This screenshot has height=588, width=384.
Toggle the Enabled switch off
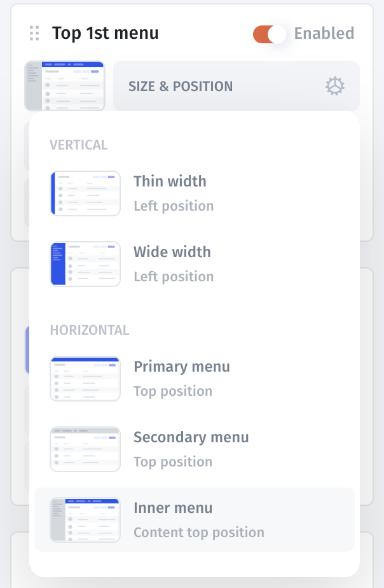270,34
